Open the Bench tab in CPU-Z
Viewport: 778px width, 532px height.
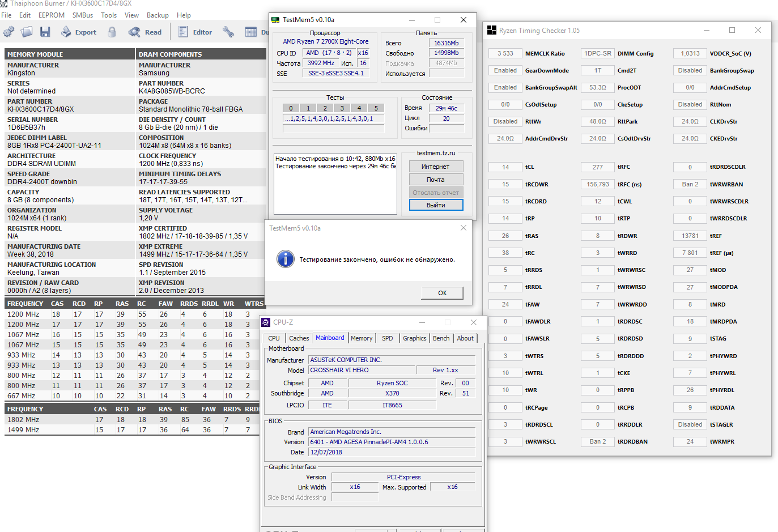point(441,338)
